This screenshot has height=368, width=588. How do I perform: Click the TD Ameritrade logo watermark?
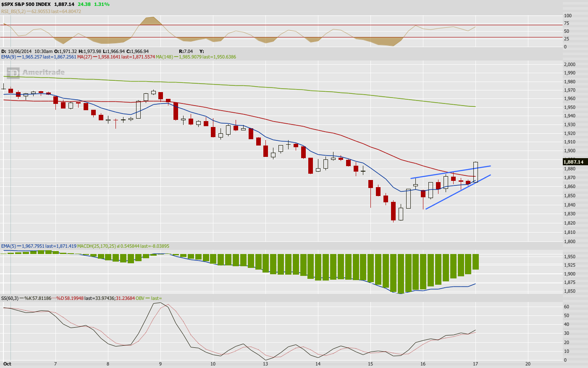[36, 73]
